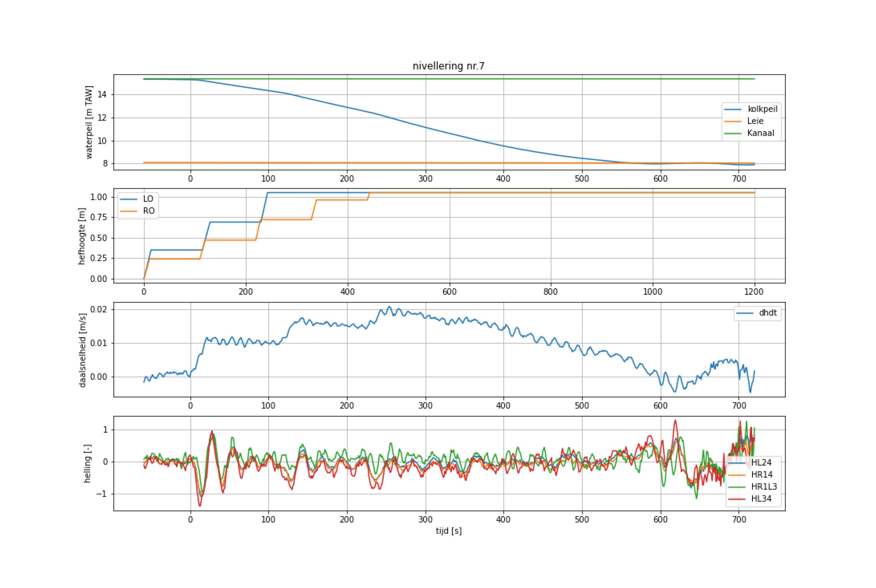The image size is (876, 588).
Task: Click the "0.01" tick on daalsnelheid axis
Action: [99, 343]
